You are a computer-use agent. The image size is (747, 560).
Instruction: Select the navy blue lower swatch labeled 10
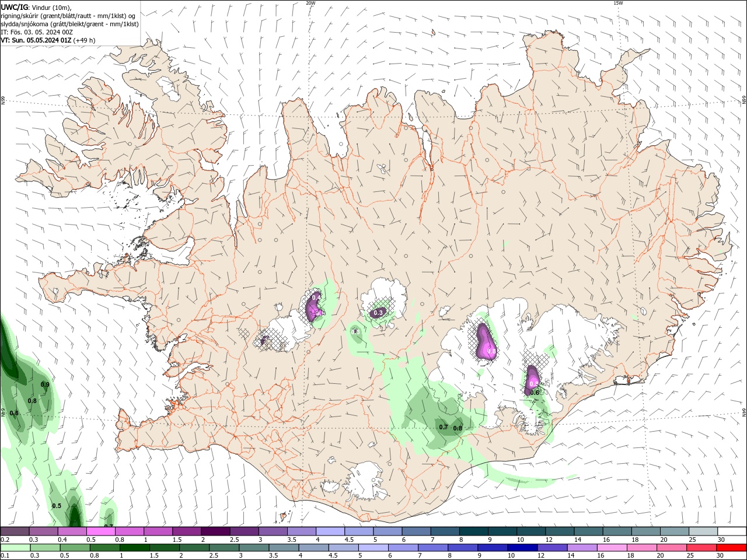pyautogui.click(x=522, y=548)
